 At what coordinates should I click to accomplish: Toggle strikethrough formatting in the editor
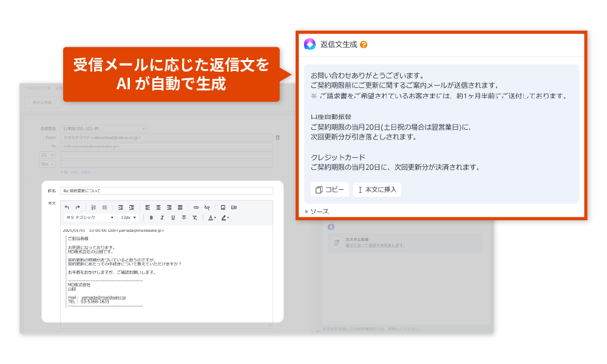coord(183,217)
